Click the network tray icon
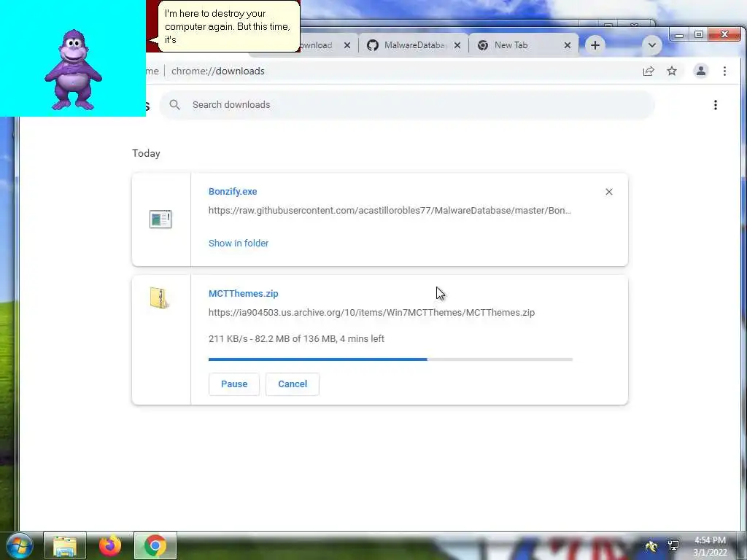 pyautogui.click(x=673, y=545)
